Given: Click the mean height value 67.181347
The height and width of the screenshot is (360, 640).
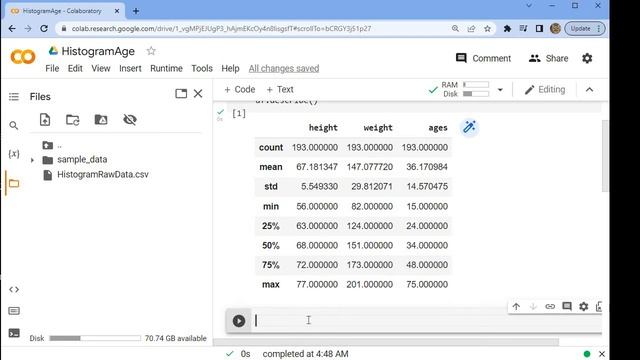Looking at the screenshot, I should pyautogui.click(x=317, y=167).
